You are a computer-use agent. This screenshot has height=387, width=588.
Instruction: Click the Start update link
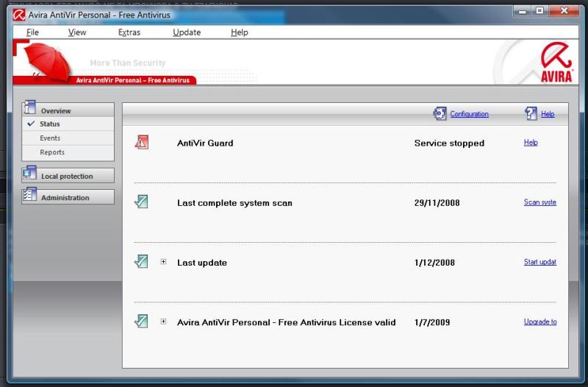(x=540, y=262)
